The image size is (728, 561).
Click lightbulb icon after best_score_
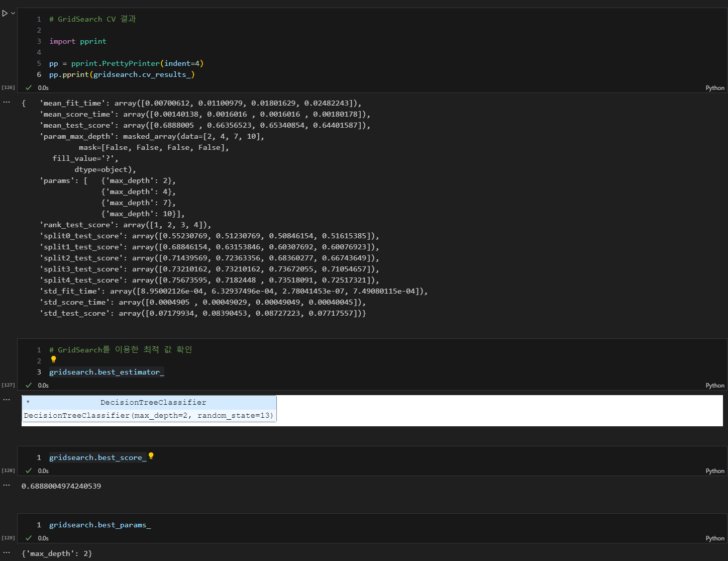151,456
